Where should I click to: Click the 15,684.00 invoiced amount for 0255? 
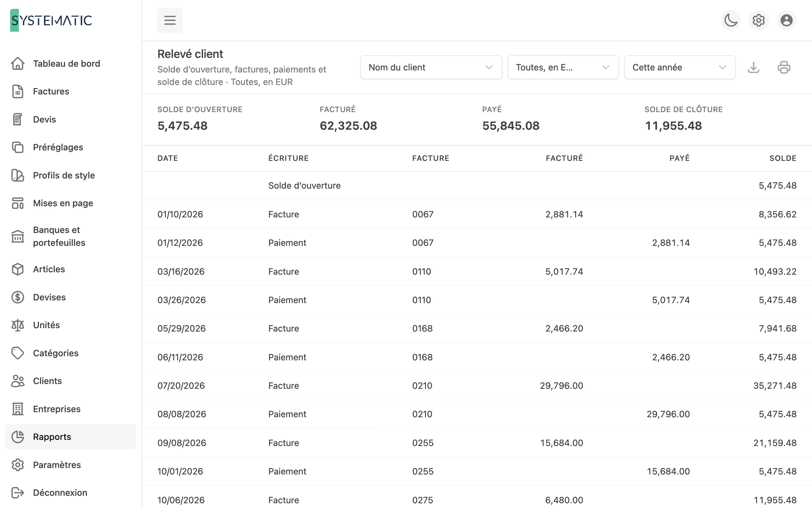[562, 443]
